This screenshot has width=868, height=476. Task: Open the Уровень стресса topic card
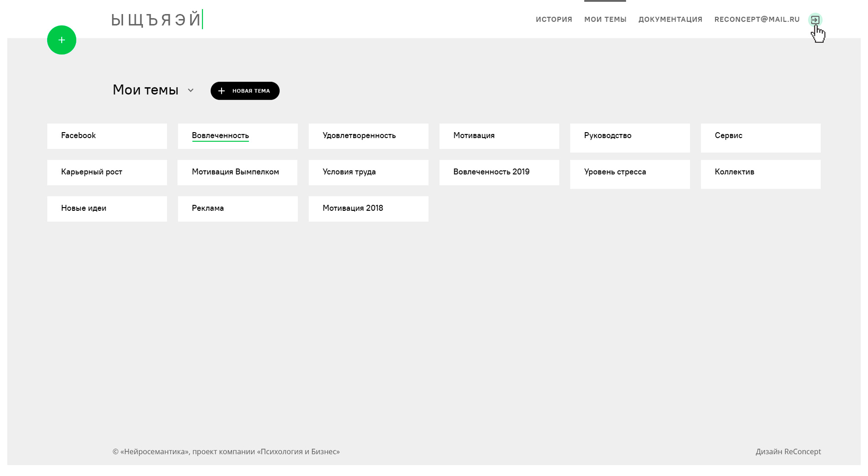pos(630,174)
